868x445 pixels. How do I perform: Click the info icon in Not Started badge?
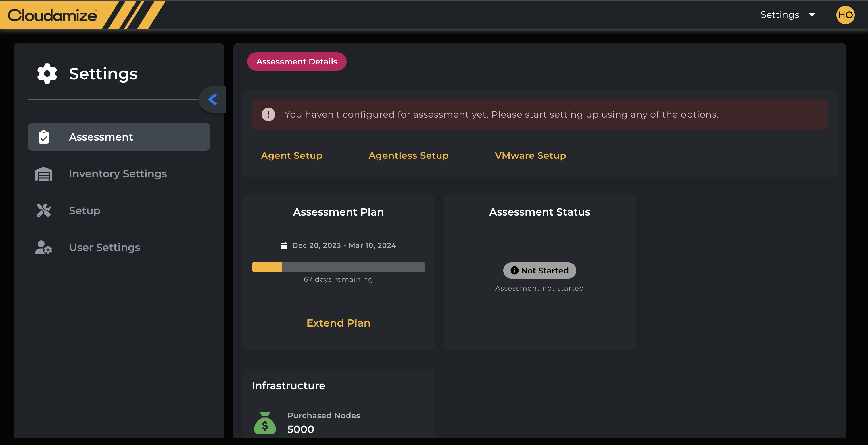[514, 271]
